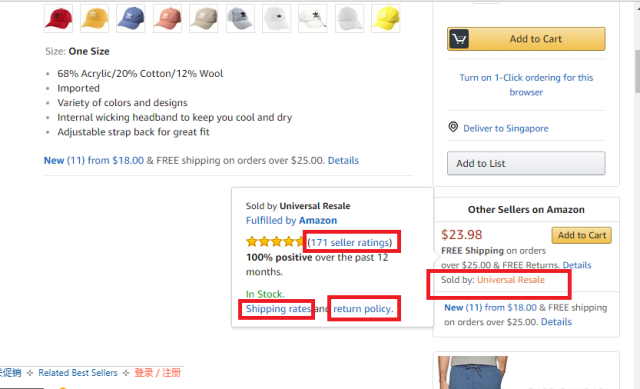Select the salmon pink hat thumbnail
Image resolution: width=640 pixels, height=389 pixels.
(167, 18)
